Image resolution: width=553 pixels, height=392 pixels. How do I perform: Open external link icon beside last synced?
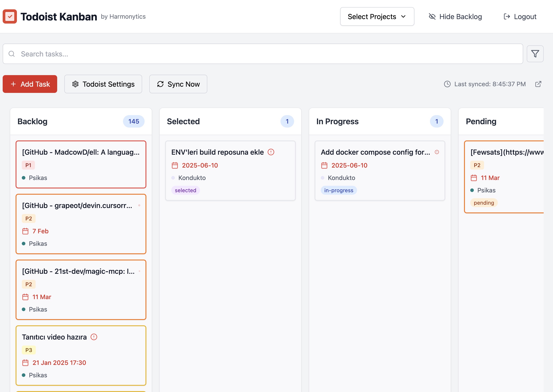point(538,84)
